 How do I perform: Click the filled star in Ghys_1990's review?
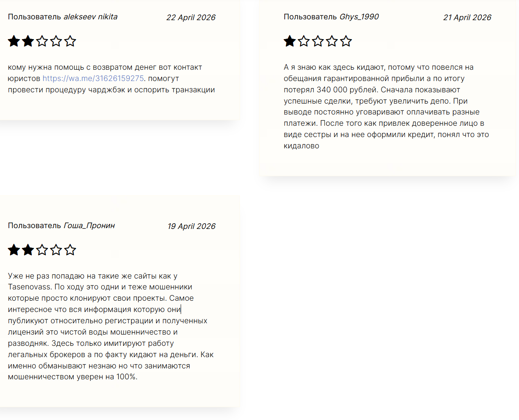point(290,41)
